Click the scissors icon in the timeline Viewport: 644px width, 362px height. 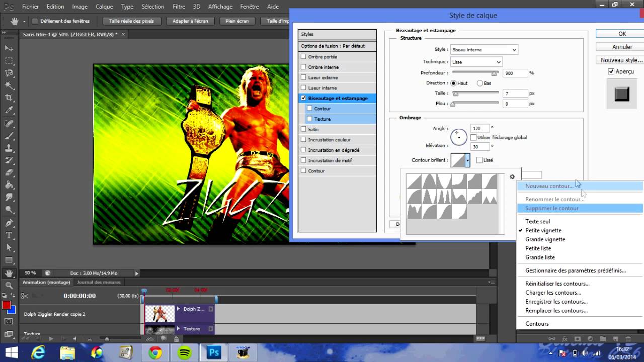[x=25, y=296]
